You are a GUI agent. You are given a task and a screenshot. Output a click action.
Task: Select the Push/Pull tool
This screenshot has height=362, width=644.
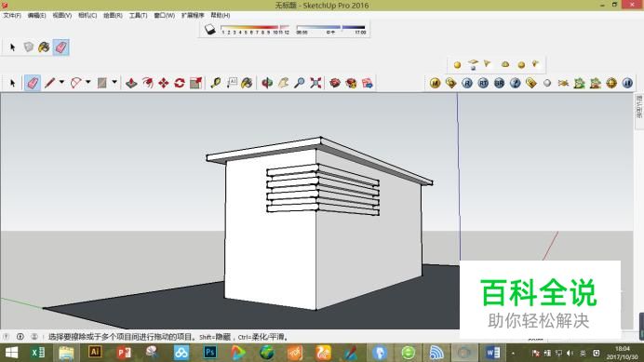point(131,83)
